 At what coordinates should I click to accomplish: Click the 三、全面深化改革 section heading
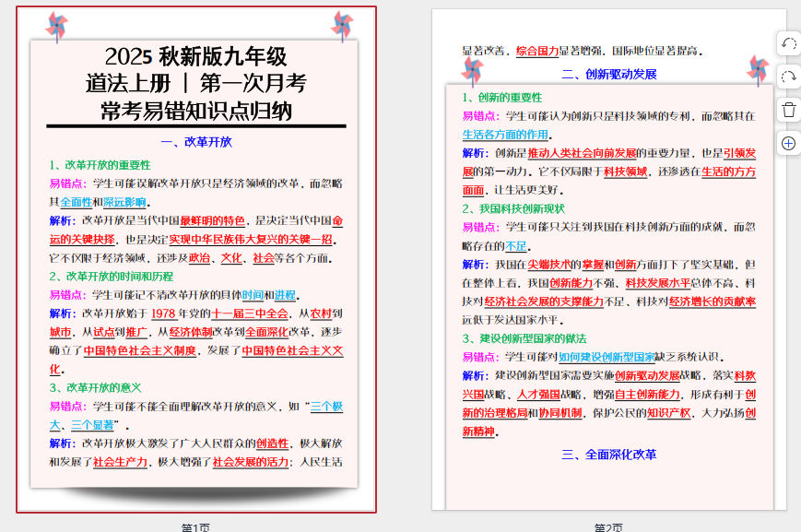pyautogui.click(x=608, y=454)
